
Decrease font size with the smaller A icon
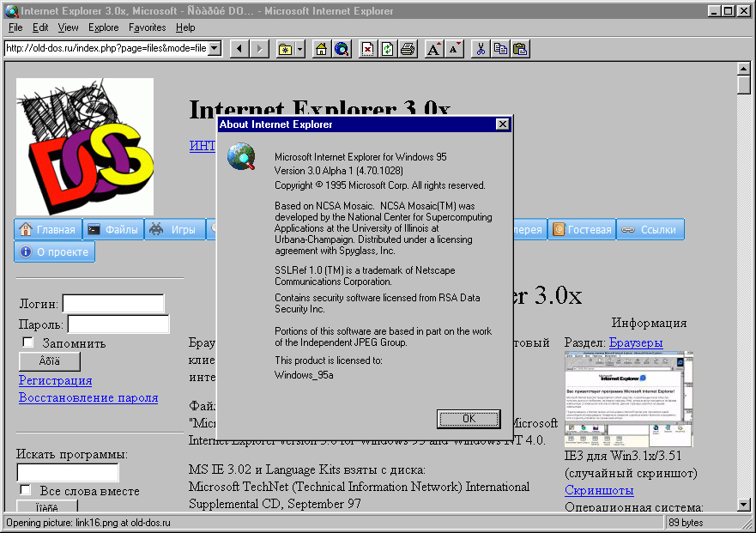(454, 49)
